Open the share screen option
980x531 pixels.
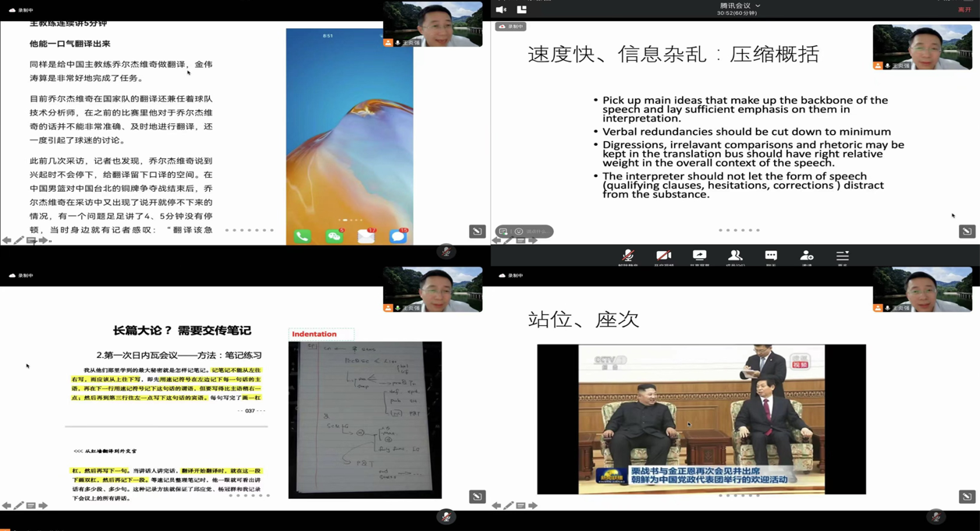click(699, 256)
